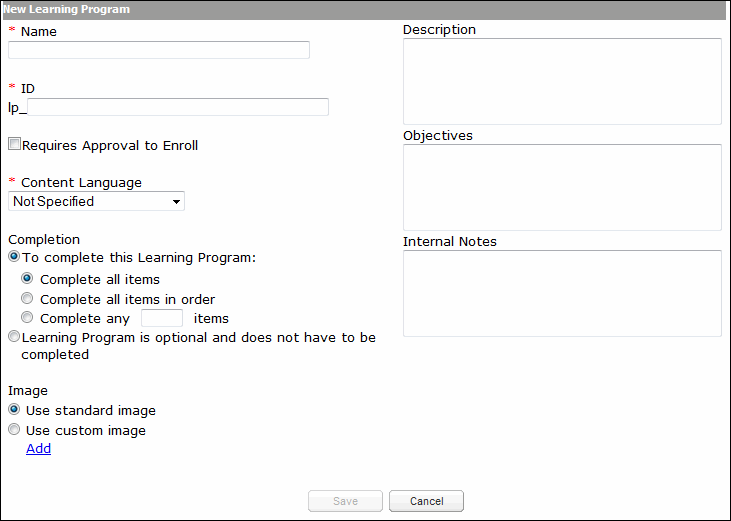Click the ID input field after lp_
The height and width of the screenshot is (521, 731).
[178, 107]
